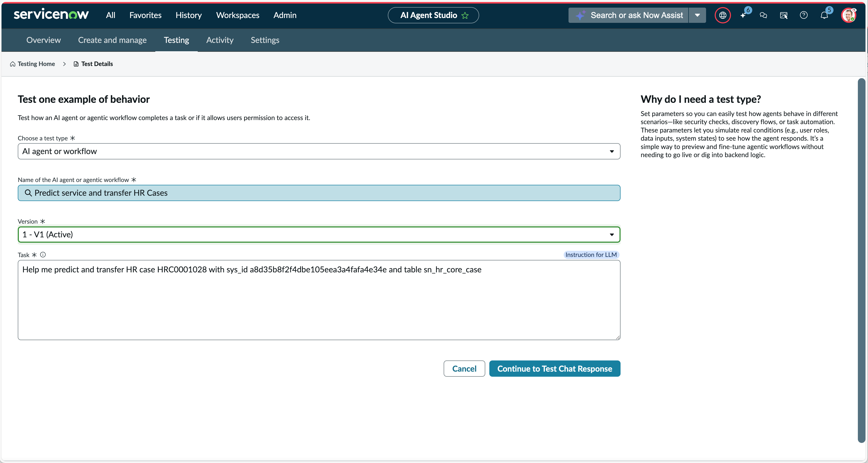
Task: Open notifications bell with badge 5
Action: 824,15
